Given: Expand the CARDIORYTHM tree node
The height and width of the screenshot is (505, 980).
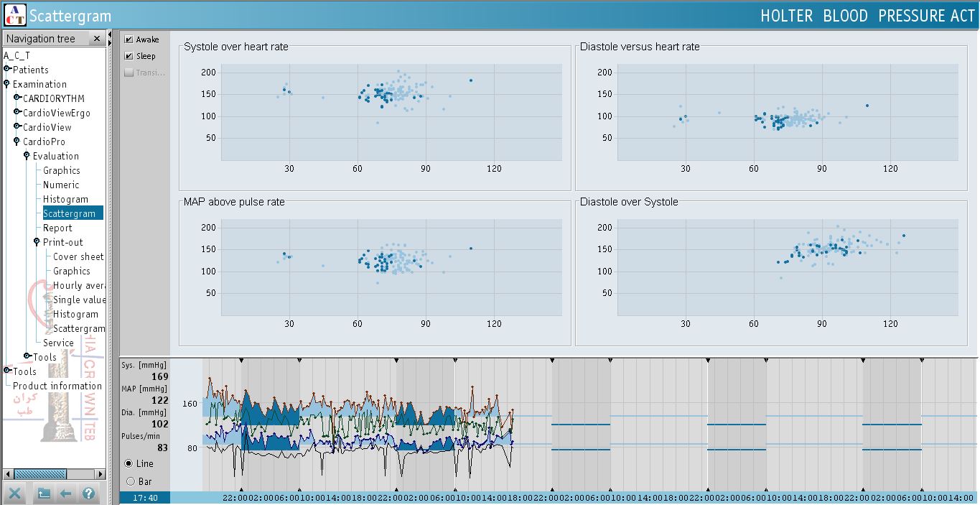Looking at the screenshot, I should (17, 98).
